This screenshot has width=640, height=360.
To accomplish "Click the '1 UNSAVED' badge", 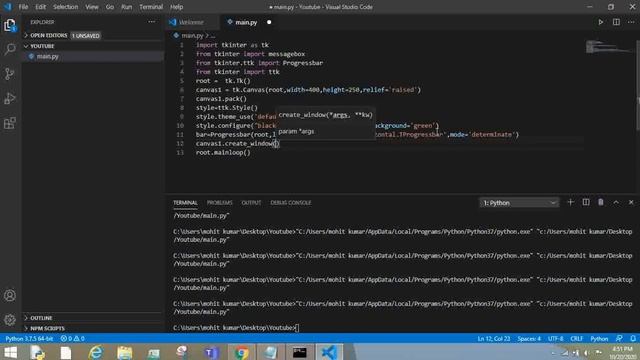I will (86, 36).
